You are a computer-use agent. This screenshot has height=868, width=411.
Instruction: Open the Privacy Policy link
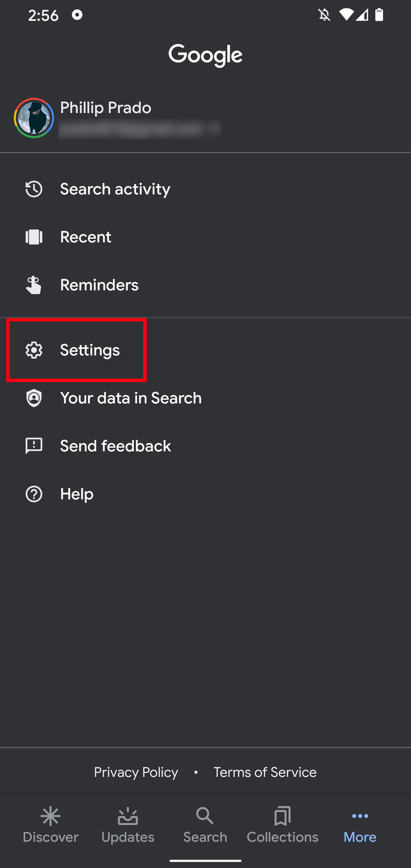point(136,772)
